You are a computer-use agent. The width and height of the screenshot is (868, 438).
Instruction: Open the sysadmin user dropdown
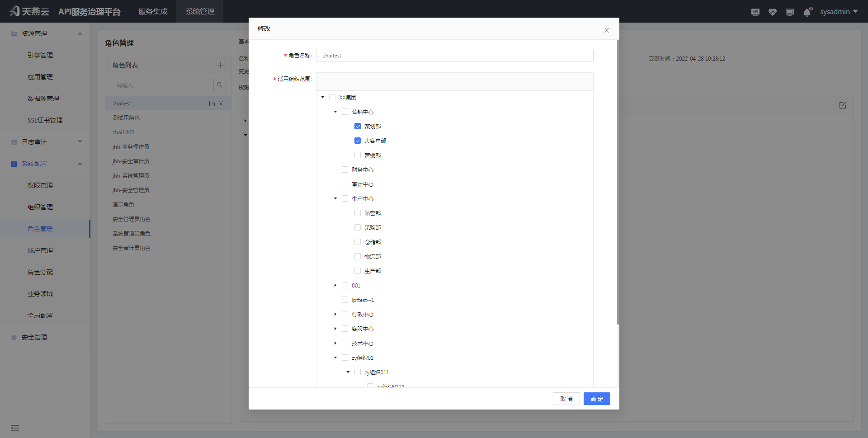pyautogui.click(x=839, y=12)
